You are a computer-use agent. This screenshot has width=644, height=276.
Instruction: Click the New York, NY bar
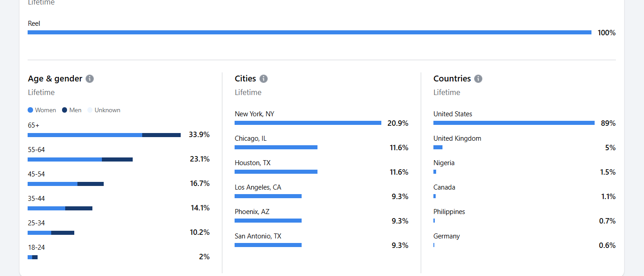click(308, 123)
